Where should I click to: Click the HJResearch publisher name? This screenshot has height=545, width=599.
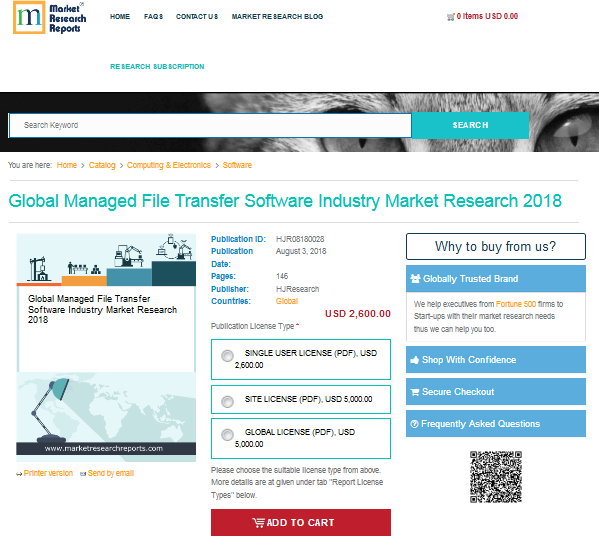tap(297, 289)
